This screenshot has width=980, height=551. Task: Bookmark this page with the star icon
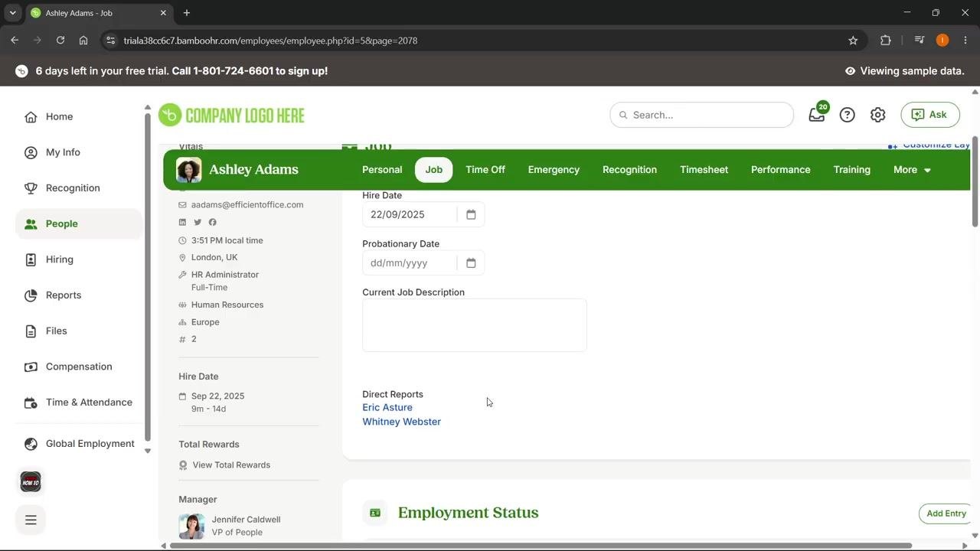point(853,41)
